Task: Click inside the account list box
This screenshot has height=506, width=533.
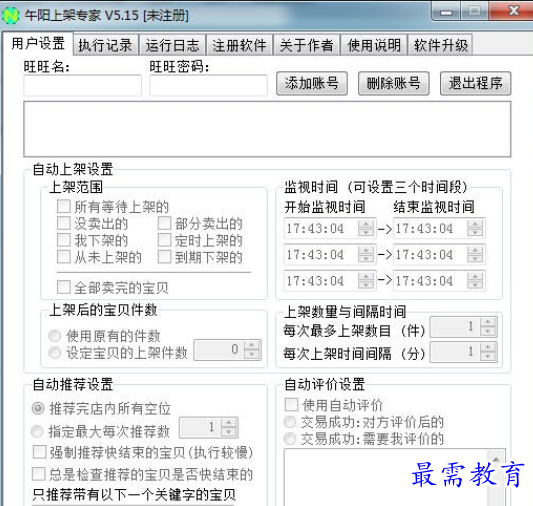Action: point(267,129)
